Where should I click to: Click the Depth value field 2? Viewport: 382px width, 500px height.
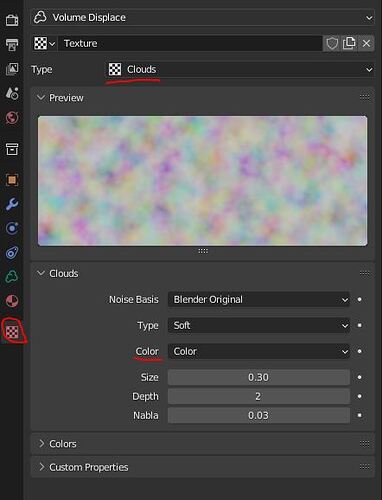pos(259,396)
